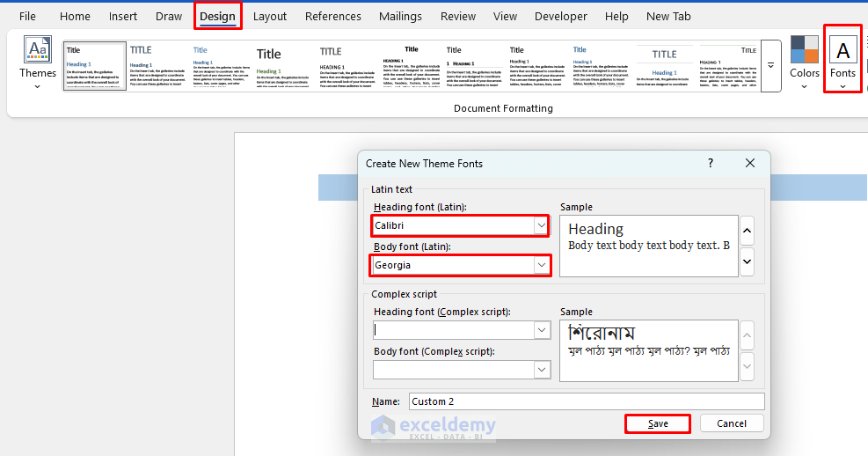The height and width of the screenshot is (456, 868).
Task: Click the Complex script sample up arrow
Action: (x=747, y=335)
